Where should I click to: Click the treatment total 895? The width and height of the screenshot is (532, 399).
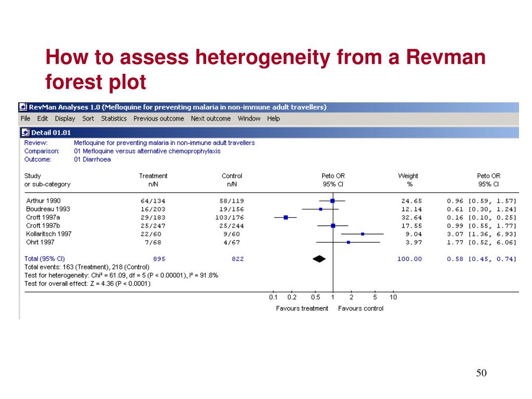click(159, 259)
